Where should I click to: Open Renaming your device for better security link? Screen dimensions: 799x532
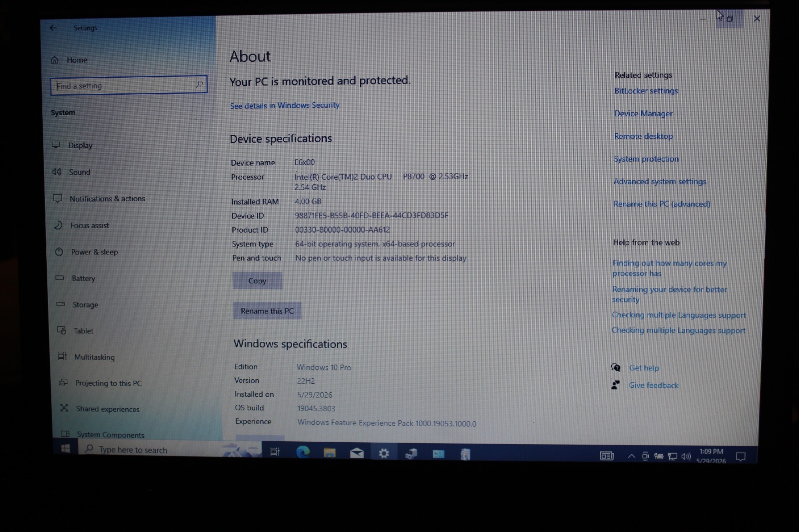pos(669,294)
